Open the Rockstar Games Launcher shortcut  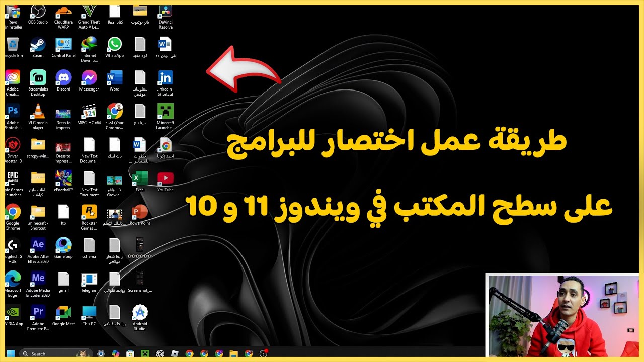89,218
